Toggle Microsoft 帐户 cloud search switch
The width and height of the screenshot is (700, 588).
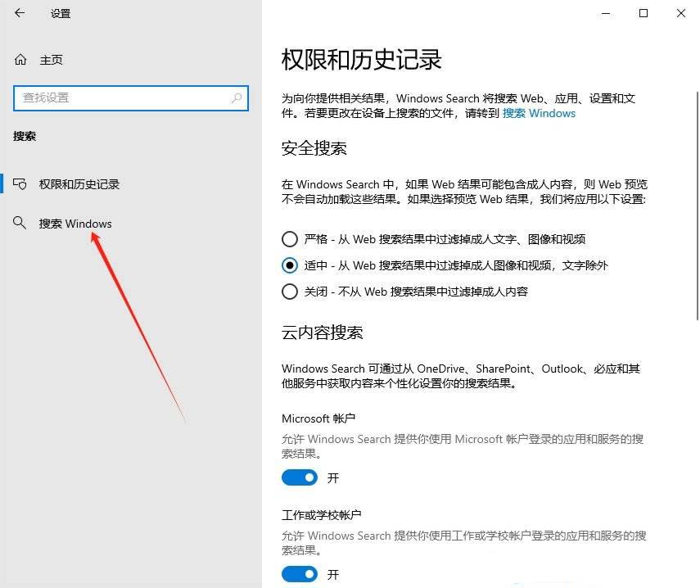(x=300, y=477)
